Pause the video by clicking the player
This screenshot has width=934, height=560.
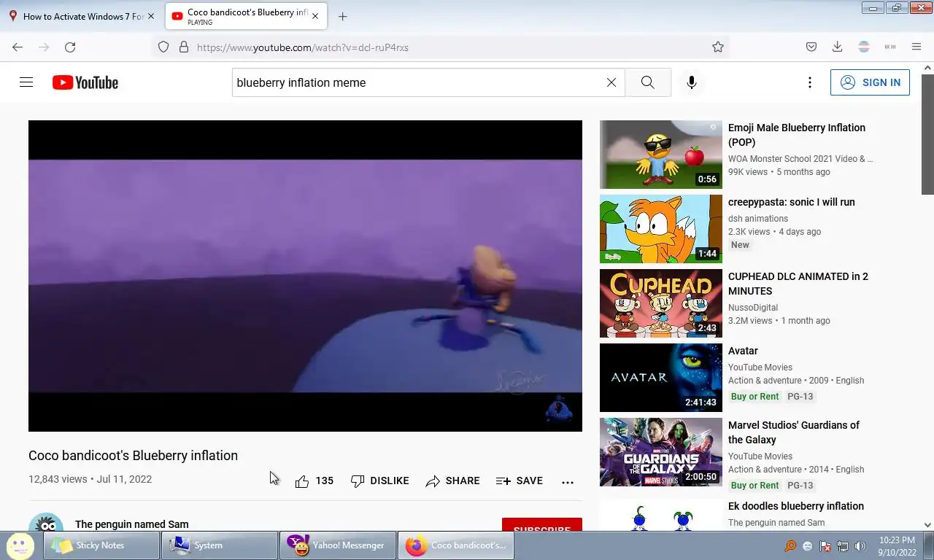click(x=305, y=276)
